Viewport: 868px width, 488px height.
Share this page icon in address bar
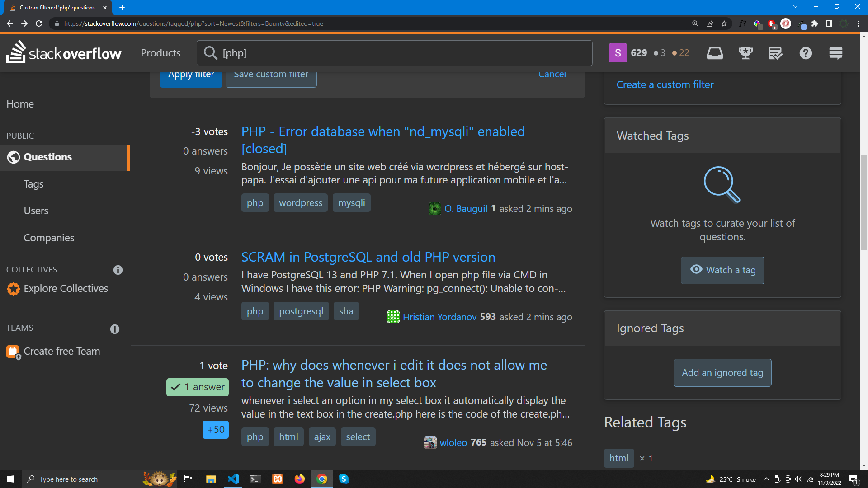point(710,23)
